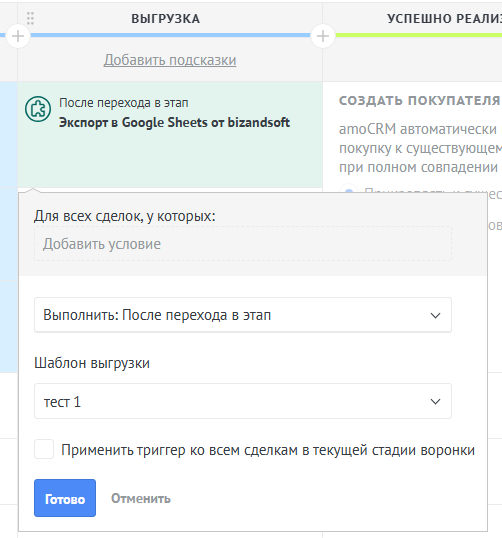Expand the Шаблон выгрузки dropdown showing тест 1
The image size is (502, 538).
click(x=243, y=401)
